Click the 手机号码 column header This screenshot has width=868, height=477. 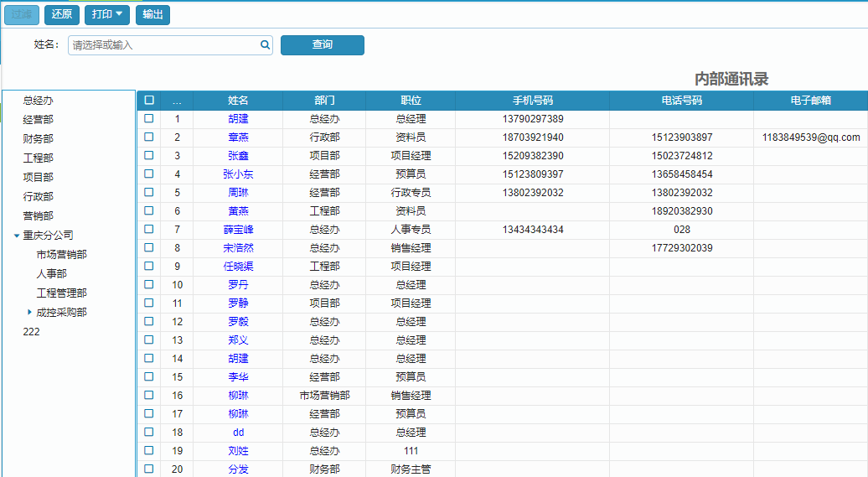point(532,101)
